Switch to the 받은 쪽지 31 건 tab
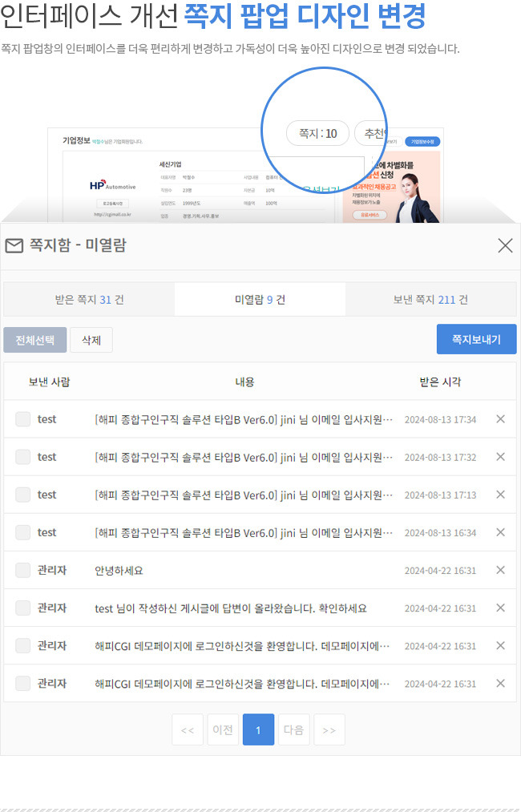The height and width of the screenshot is (812, 521). (89, 299)
